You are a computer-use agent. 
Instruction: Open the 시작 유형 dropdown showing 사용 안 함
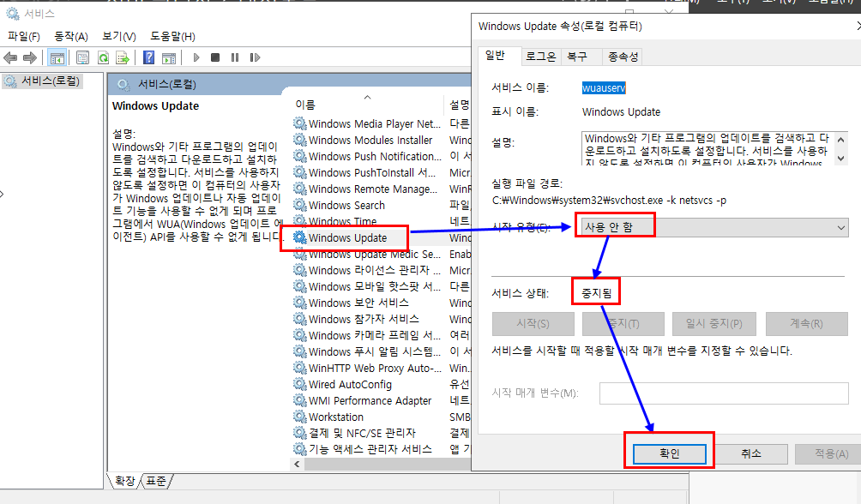pos(714,227)
